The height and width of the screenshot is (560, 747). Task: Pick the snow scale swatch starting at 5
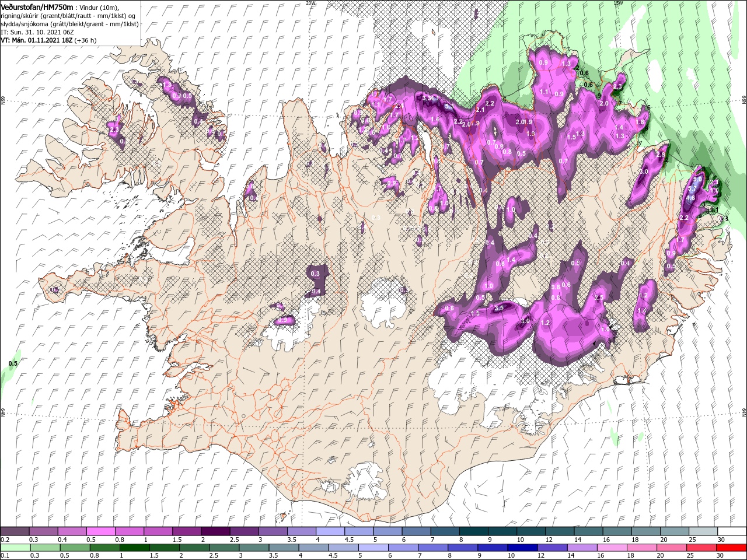388,531
